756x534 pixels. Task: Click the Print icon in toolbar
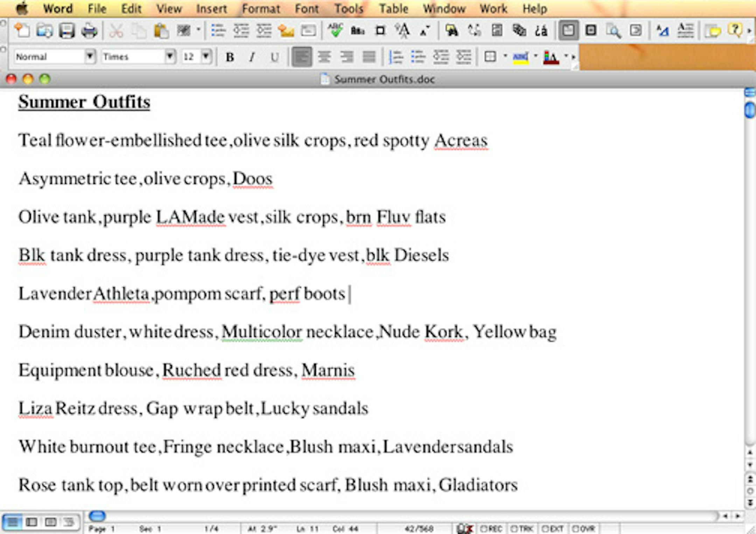(89, 31)
